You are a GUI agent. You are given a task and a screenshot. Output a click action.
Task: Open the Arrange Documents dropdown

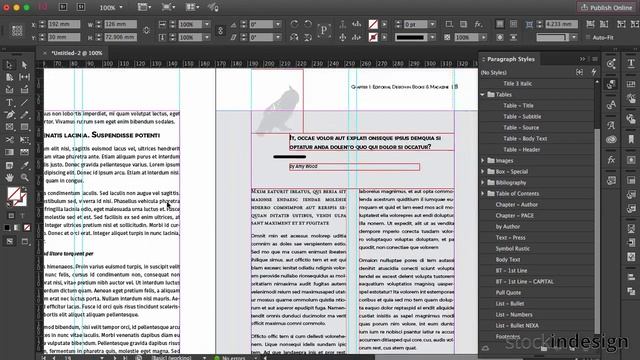click(x=192, y=7)
